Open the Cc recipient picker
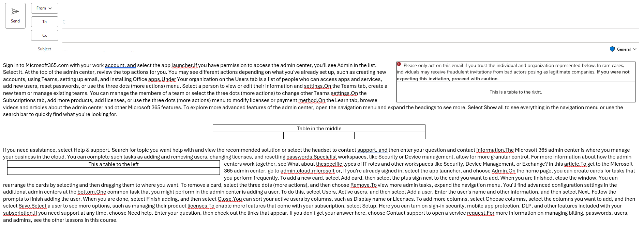The image size is (644, 231). click(44, 35)
